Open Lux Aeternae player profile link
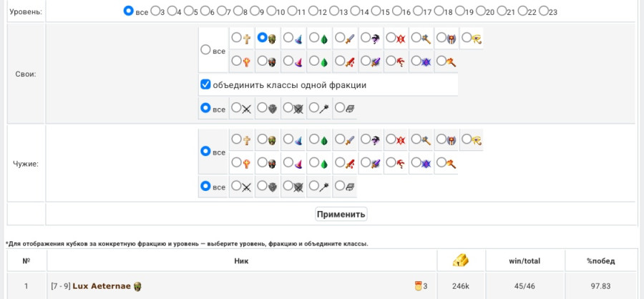 (x=102, y=286)
